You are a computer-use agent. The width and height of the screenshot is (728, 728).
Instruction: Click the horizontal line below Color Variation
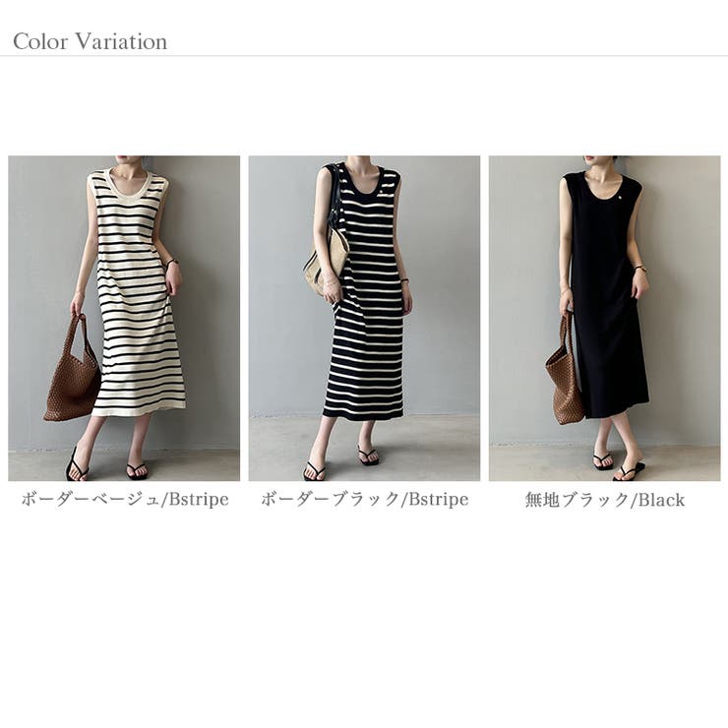click(364, 56)
